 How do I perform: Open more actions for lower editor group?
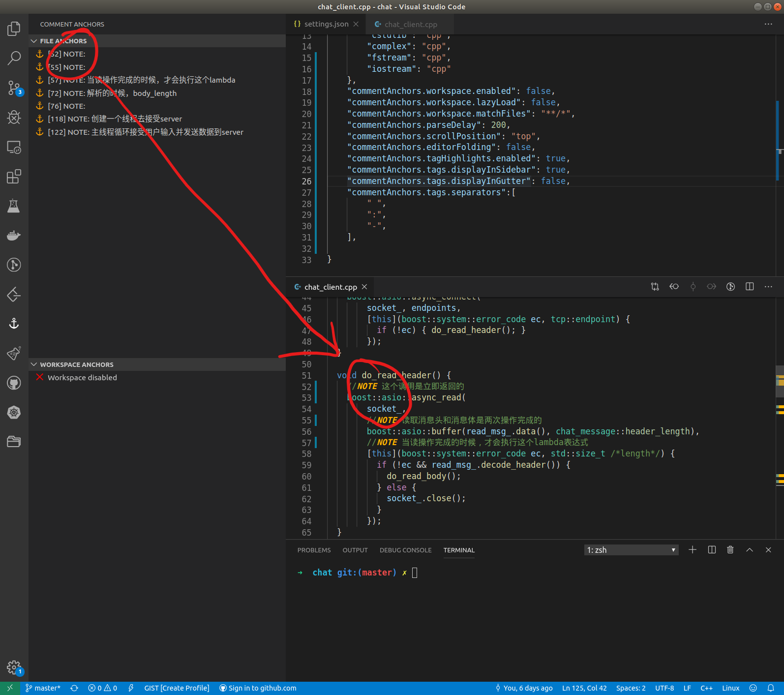pyautogui.click(x=768, y=287)
